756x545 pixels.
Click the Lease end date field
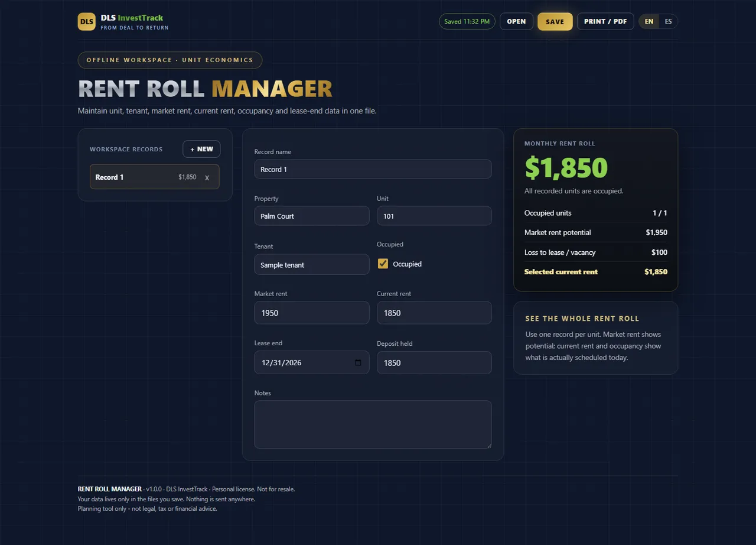pyautogui.click(x=312, y=362)
